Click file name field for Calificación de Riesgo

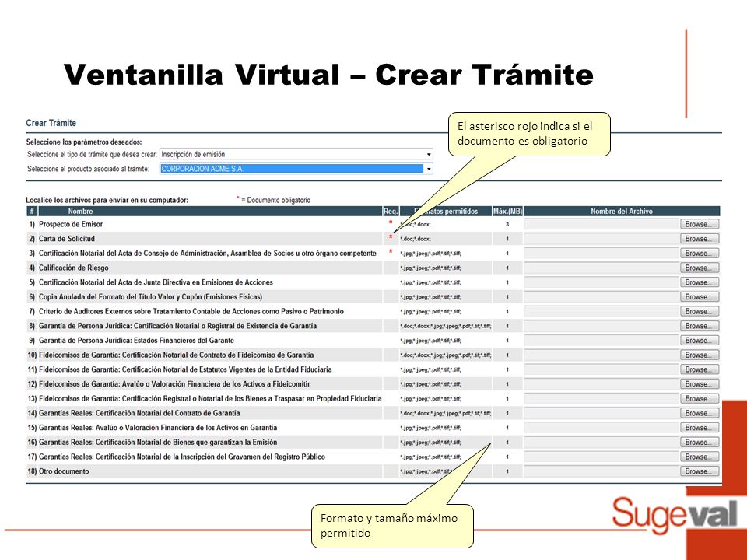601,268
